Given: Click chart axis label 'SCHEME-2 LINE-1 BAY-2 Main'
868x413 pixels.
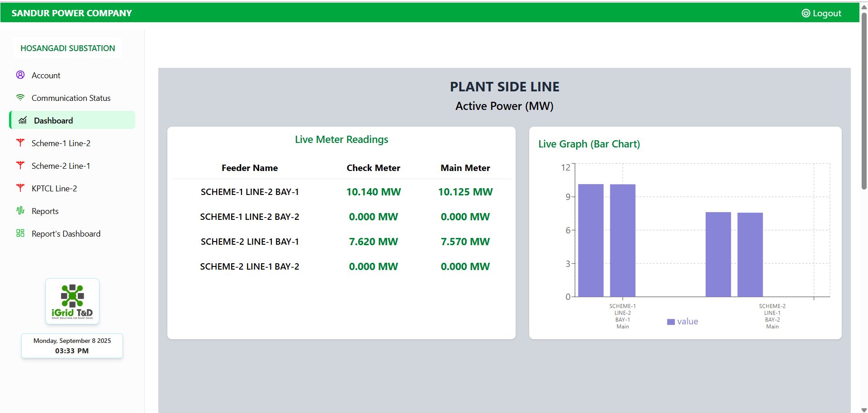Looking at the screenshot, I should click(x=772, y=316).
